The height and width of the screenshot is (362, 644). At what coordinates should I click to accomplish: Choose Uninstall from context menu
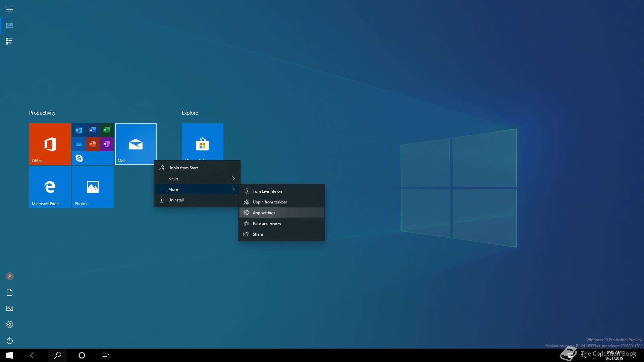197,200
